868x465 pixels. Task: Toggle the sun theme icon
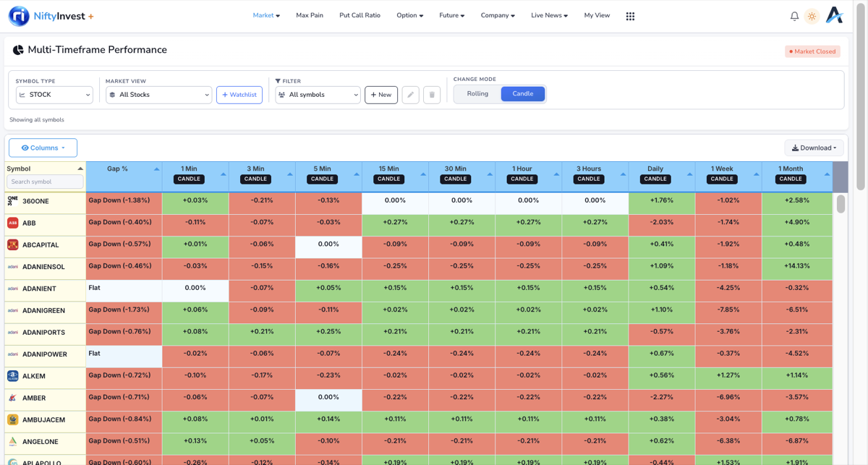[x=812, y=16]
